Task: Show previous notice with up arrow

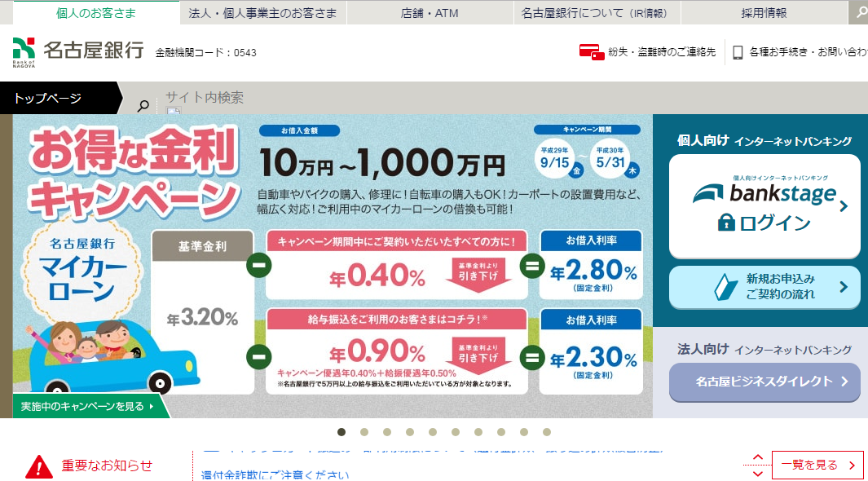Action: pyautogui.click(x=758, y=457)
